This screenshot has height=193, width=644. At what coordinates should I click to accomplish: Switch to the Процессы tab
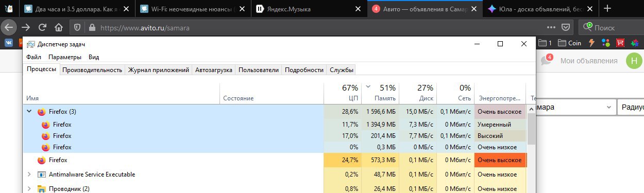42,69
